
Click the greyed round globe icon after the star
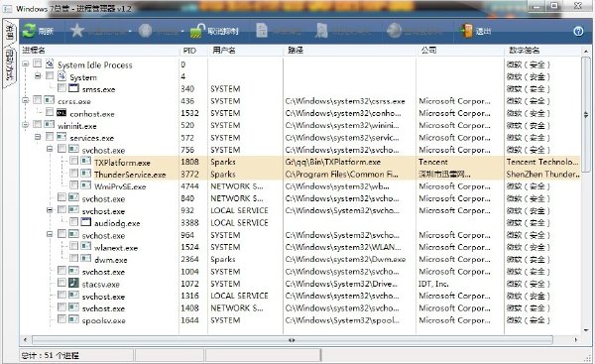click(145, 31)
